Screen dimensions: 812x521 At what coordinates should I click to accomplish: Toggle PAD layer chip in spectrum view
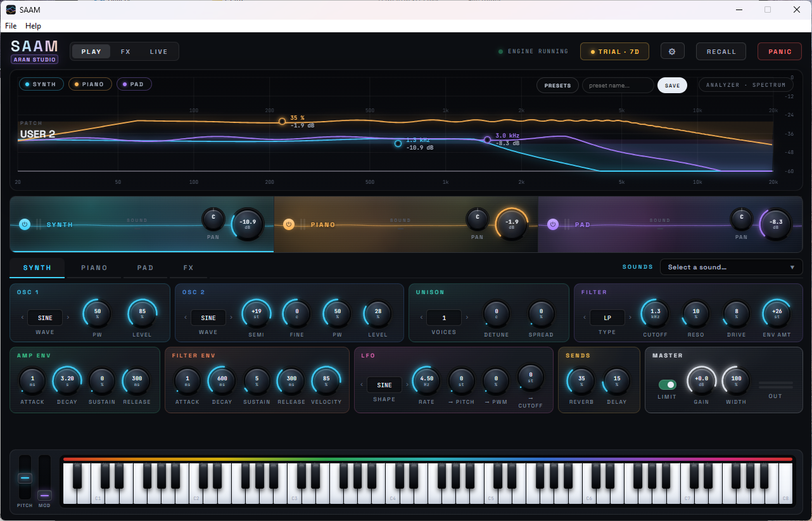click(x=134, y=84)
